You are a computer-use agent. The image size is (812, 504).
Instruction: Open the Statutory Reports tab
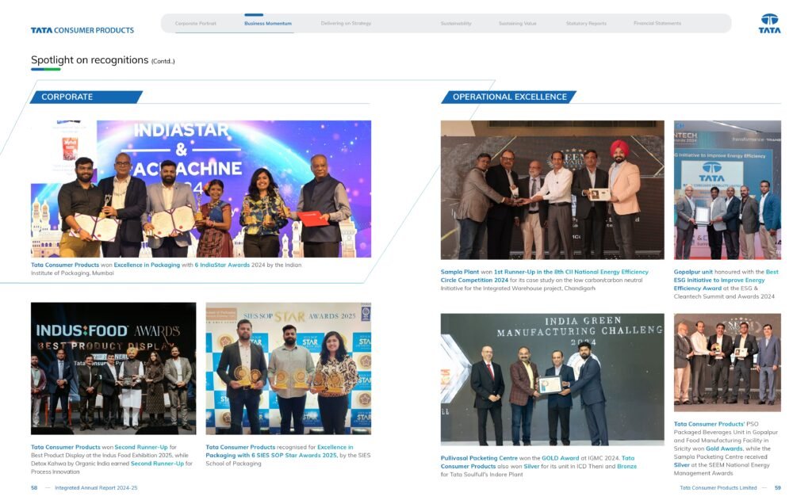coord(586,23)
